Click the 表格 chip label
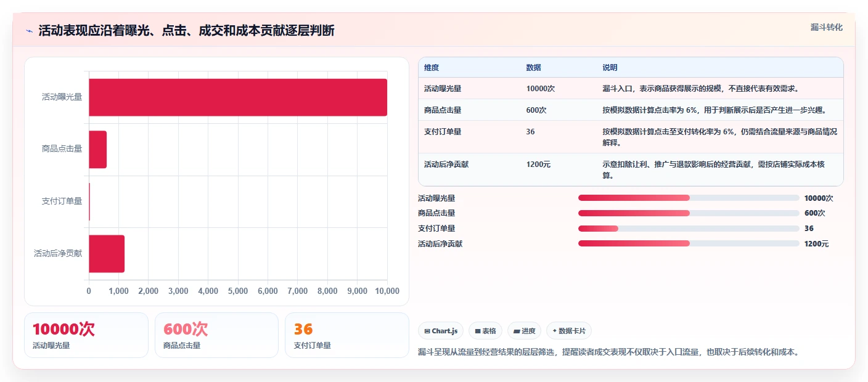Image resolution: width=868 pixels, height=382 pixels. click(489, 331)
